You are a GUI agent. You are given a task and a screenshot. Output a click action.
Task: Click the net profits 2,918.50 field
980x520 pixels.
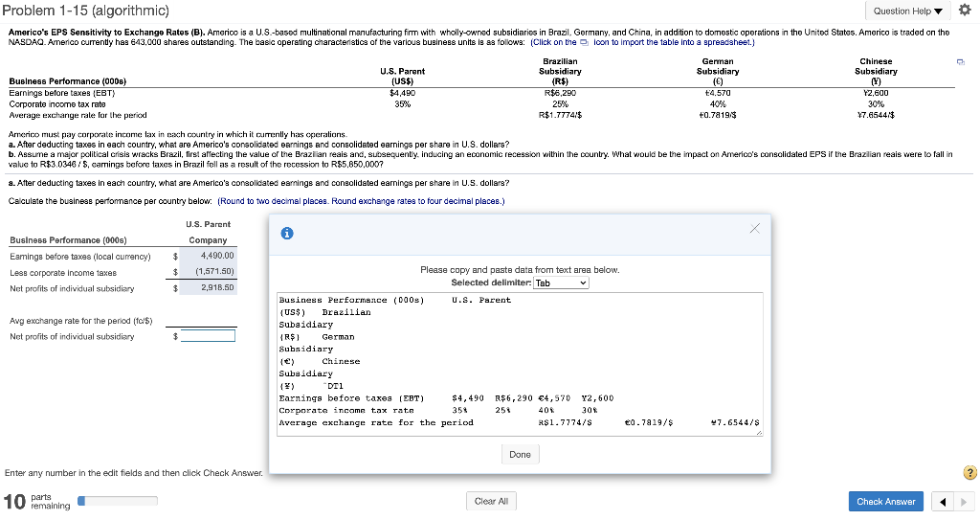(208, 288)
